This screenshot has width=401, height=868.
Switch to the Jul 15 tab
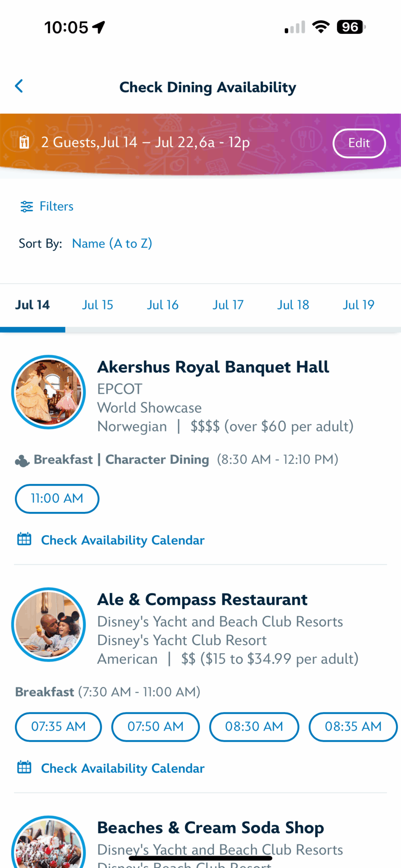tap(98, 305)
